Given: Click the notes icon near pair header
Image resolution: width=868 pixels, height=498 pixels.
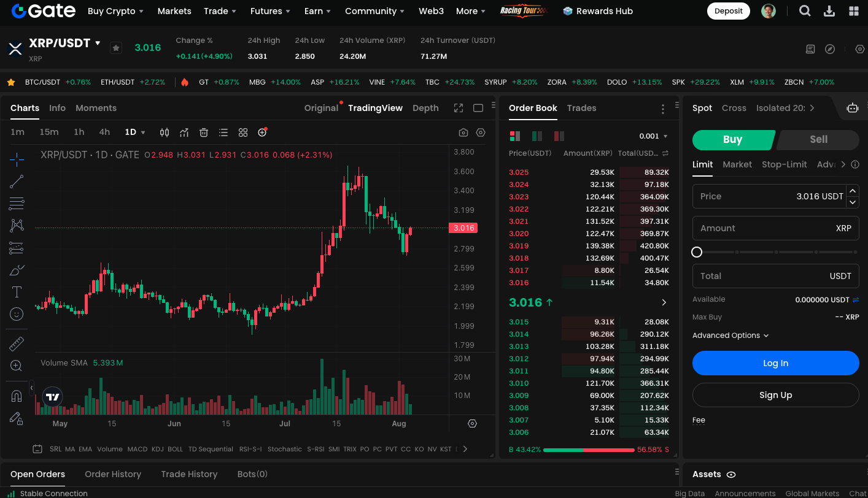Looking at the screenshot, I should click(x=810, y=49).
